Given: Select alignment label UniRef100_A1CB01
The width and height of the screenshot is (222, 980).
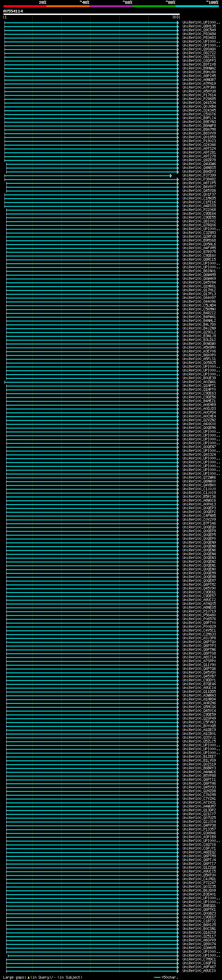Looking at the screenshot, I should 199,734.
